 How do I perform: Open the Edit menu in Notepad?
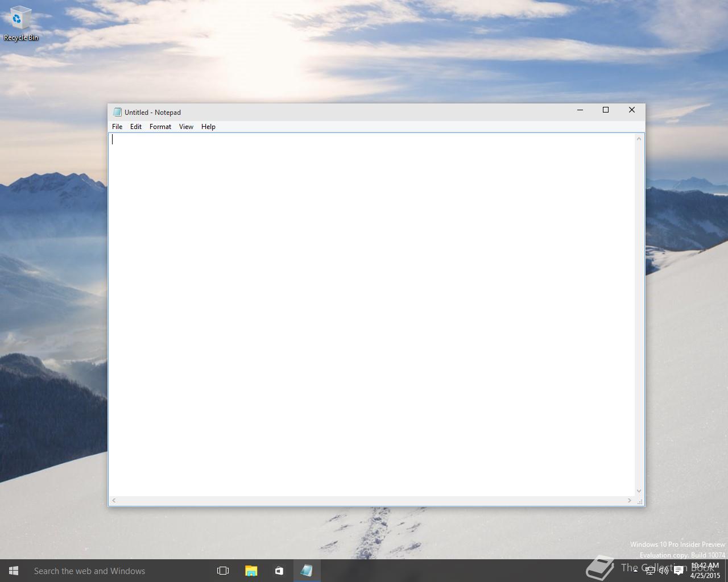point(136,127)
